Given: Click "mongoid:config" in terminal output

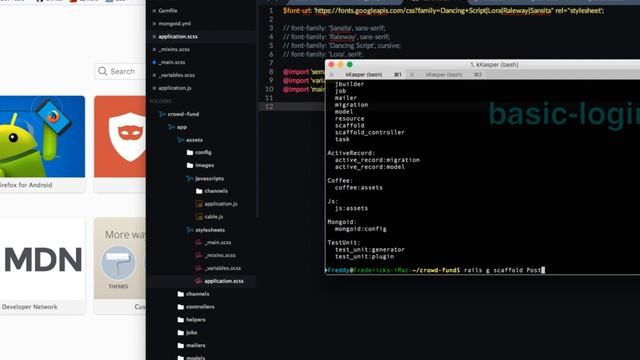Looking at the screenshot, I should click(x=360, y=229).
